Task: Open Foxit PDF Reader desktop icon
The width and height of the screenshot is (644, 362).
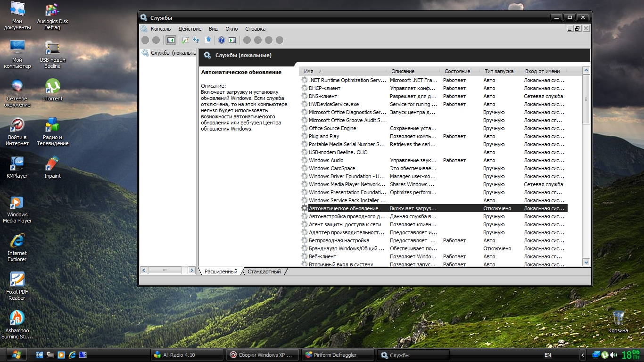Action: coord(17,287)
